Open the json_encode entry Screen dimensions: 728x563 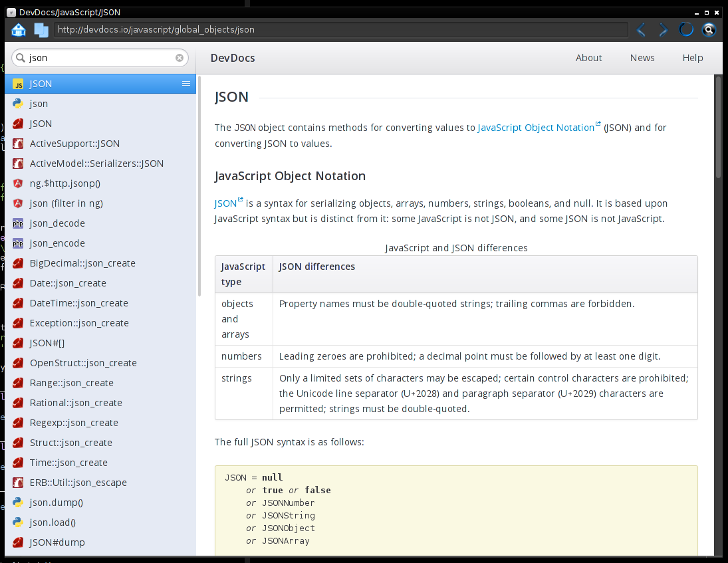point(100,243)
